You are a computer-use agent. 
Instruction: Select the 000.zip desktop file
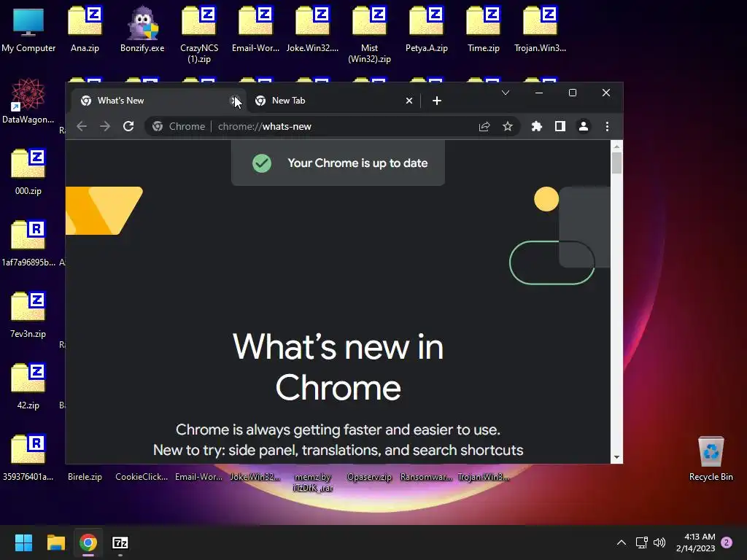28,171
